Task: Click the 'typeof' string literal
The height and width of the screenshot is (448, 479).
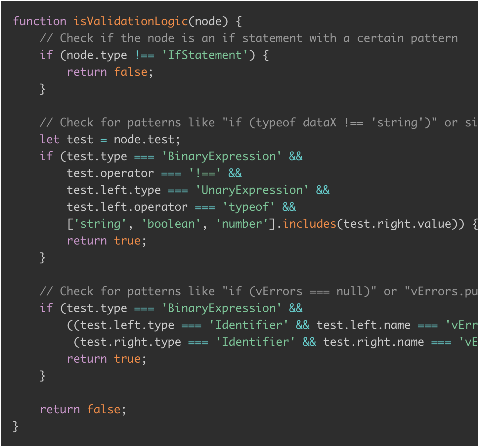Action: pyautogui.click(x=248, y=207)
